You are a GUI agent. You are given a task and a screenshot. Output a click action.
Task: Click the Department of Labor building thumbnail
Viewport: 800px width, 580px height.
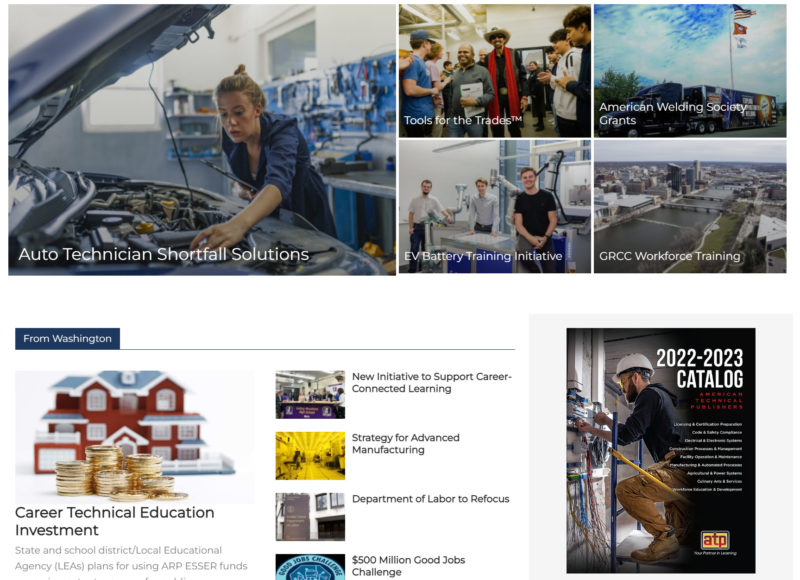(x=310, y=517)
